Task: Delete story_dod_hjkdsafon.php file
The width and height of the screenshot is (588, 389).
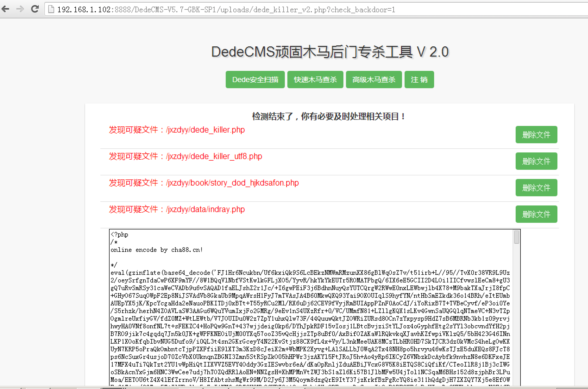Action: (x=536, y=188)
